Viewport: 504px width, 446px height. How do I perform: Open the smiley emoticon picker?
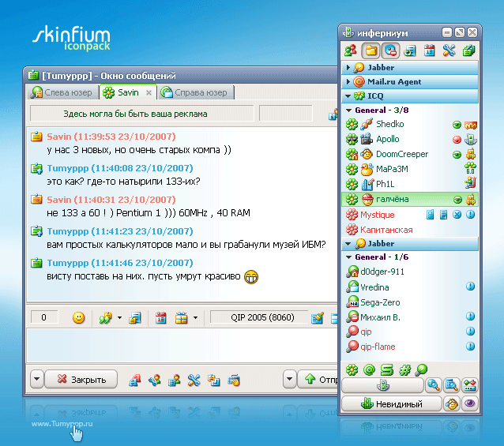(78, 317)
